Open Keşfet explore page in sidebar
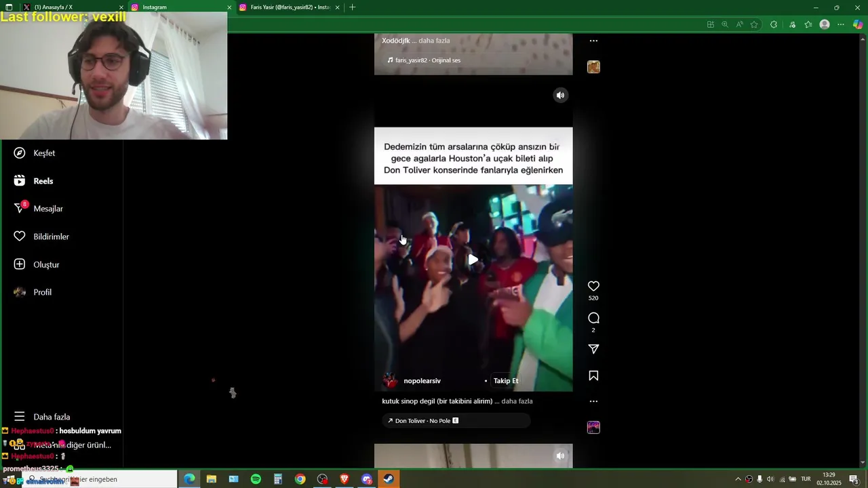The image size is (868, 488). point(35,153)
